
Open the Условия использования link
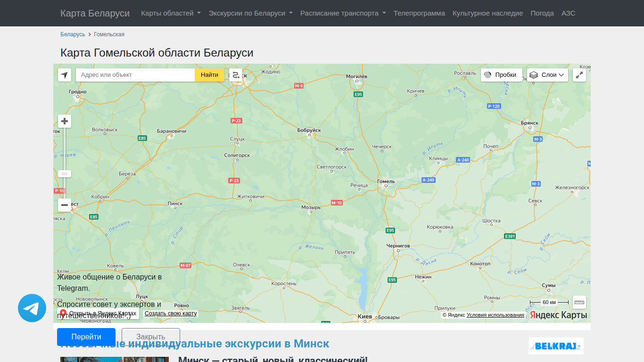495,315
